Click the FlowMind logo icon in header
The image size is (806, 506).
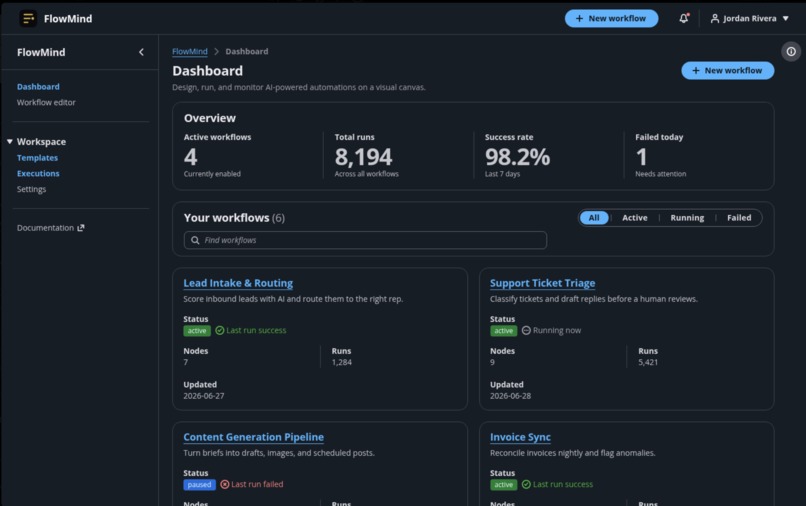(x=28, y=19)
